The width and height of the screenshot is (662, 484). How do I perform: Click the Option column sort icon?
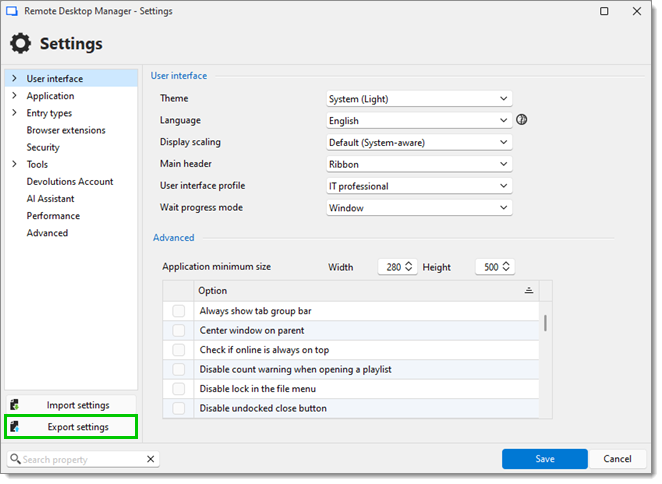click(531, 292)
